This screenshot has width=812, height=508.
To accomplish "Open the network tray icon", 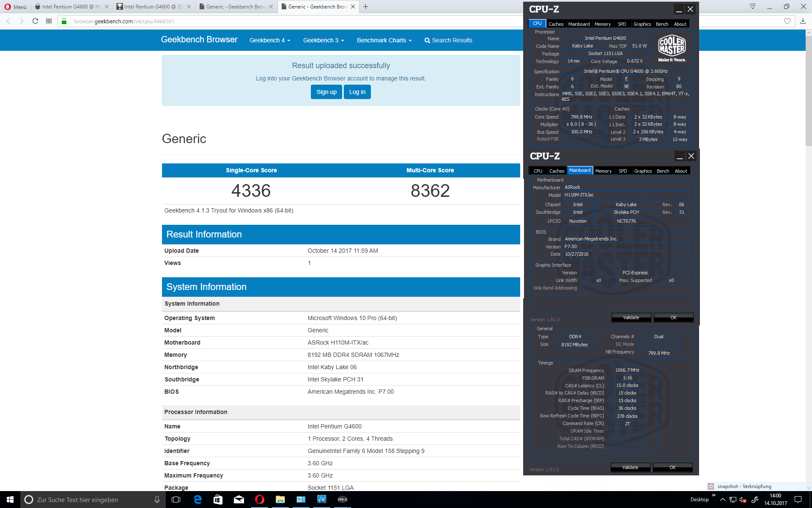I will point(732,500).
